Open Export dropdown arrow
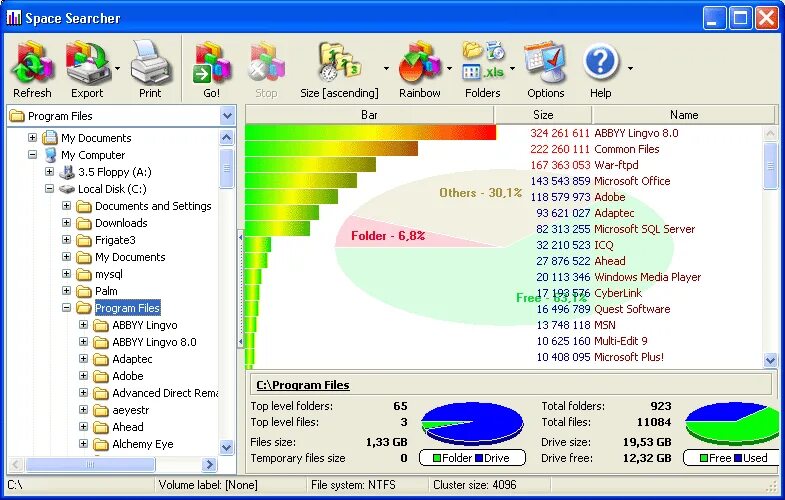This screenshot has height=500, width=785. tap(117, 68)
